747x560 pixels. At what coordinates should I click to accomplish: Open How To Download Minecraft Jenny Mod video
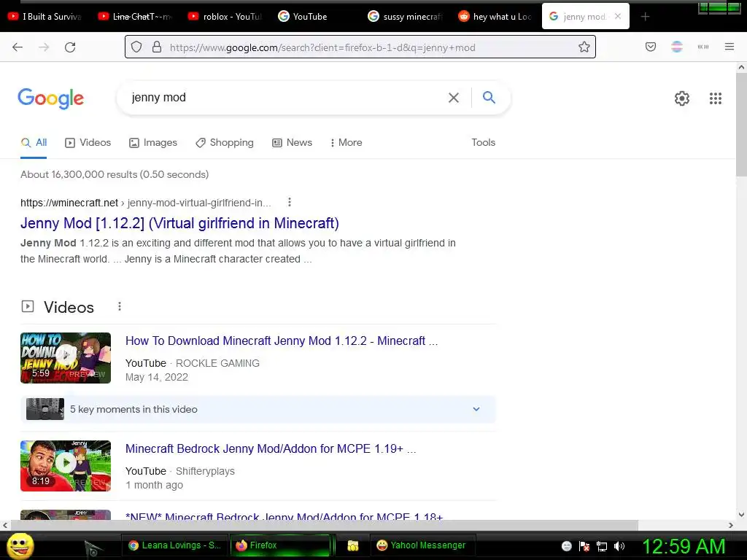pos(282,341)
